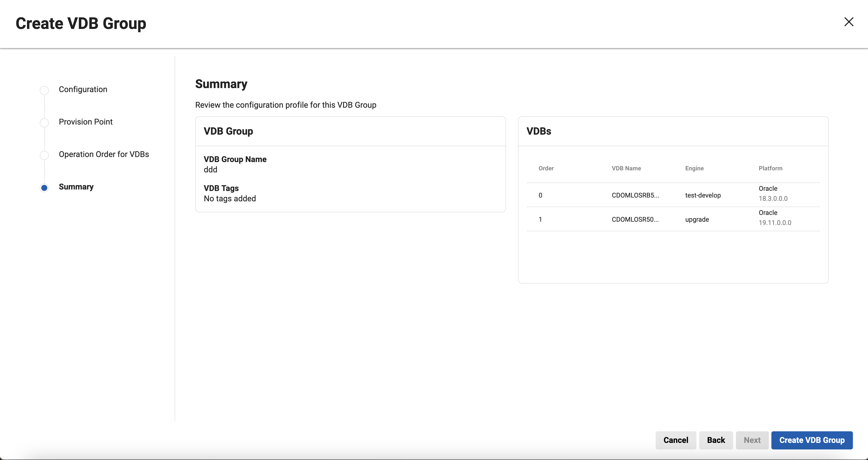Close the Create VDB Group dialog

pos(848,22)
